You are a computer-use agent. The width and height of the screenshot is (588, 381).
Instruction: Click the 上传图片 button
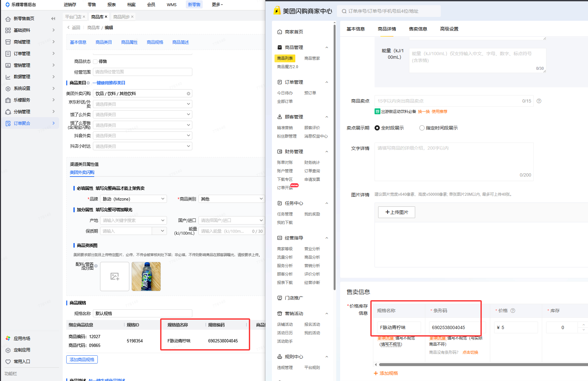pyautogui.click(x=397, y=212)
